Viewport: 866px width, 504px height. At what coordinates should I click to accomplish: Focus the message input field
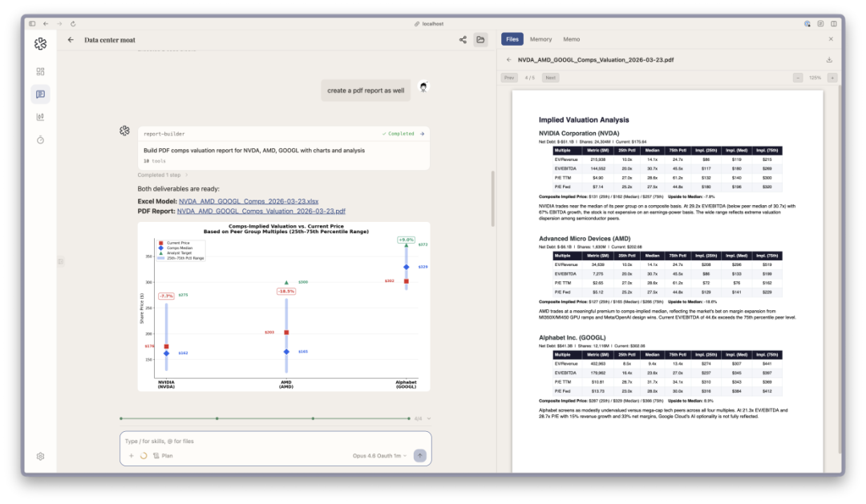(275, 441)
